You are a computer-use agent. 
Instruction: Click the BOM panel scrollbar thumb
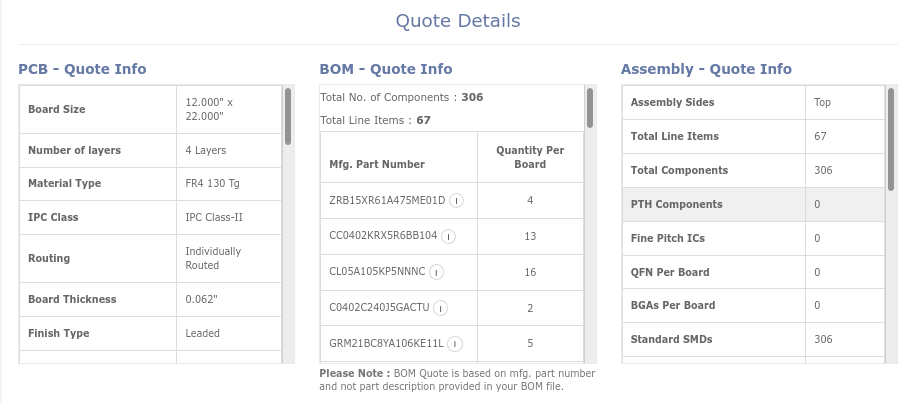[590, 108]
